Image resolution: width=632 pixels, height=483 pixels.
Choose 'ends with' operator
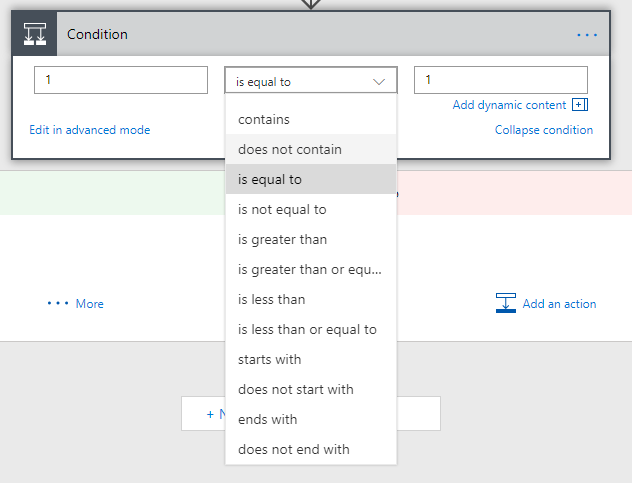[x=311, y=419]
